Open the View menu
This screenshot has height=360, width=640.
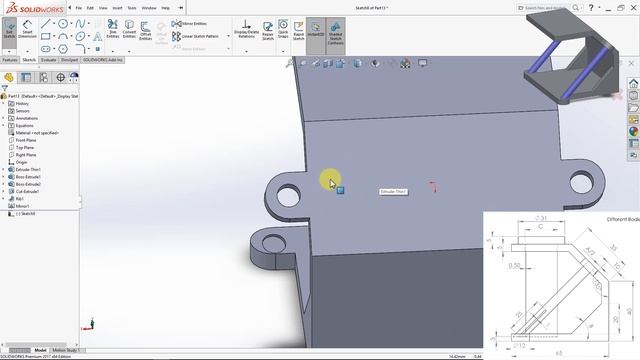pyautogui.click(x=103, y=8)
